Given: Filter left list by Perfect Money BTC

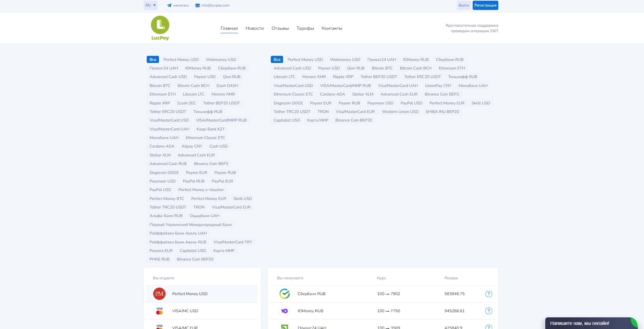Looking at the screenshot, I should tap(167, 199).
